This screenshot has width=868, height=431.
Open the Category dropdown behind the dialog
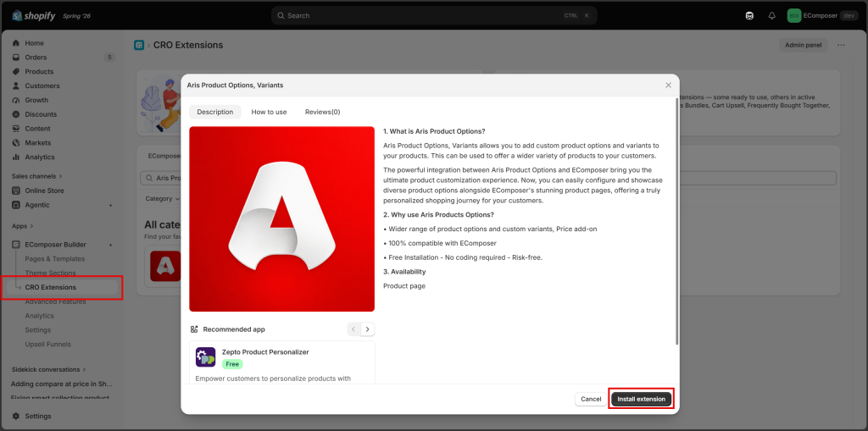point(162,199)
